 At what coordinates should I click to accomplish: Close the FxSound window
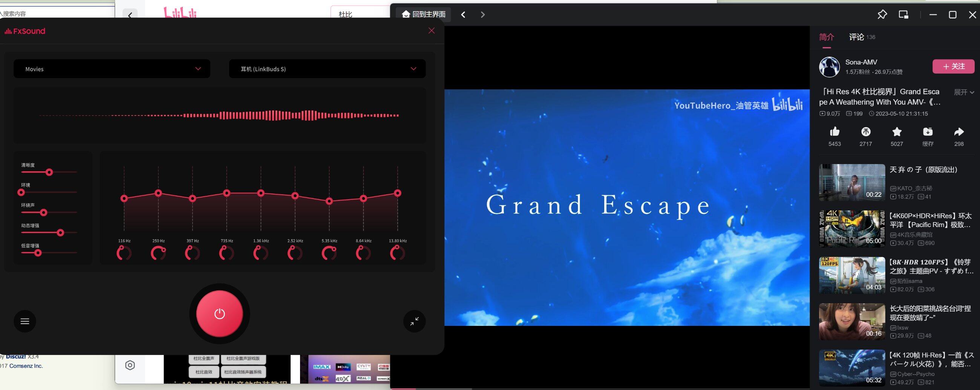(432, 31)
